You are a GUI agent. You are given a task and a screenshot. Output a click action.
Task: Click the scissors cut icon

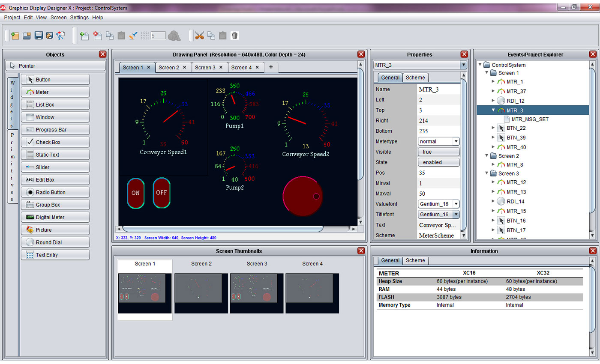coord(199,36)
